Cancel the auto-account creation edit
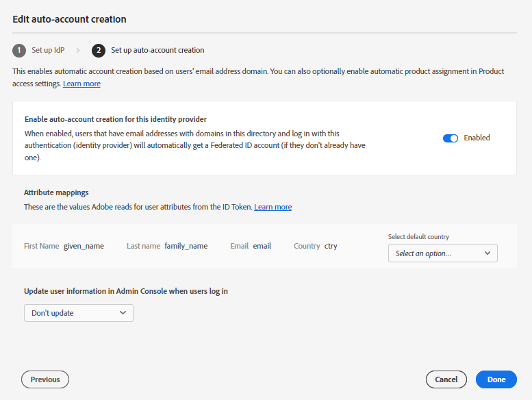The height and width of the screenshot is (400, 532). (446, 379)
